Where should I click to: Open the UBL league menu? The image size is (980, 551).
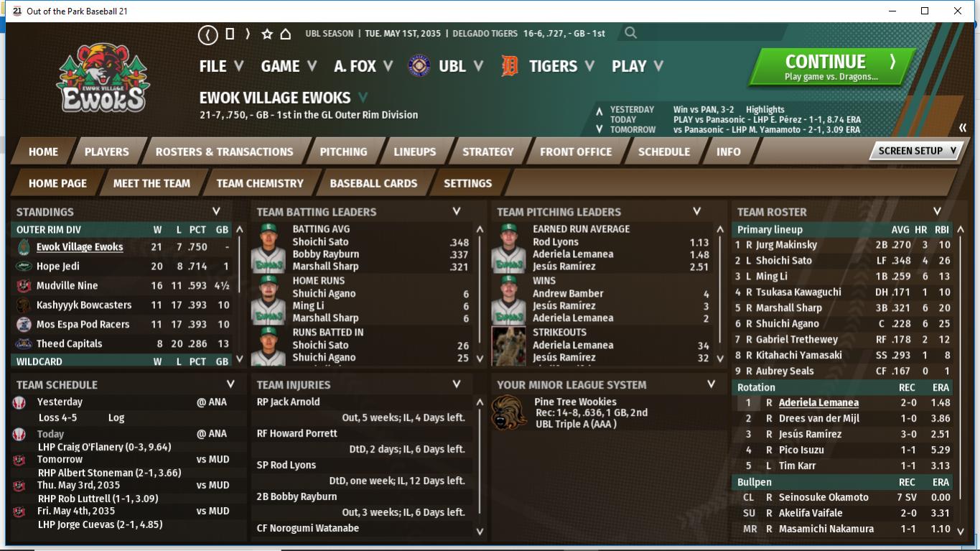[461, 66]
